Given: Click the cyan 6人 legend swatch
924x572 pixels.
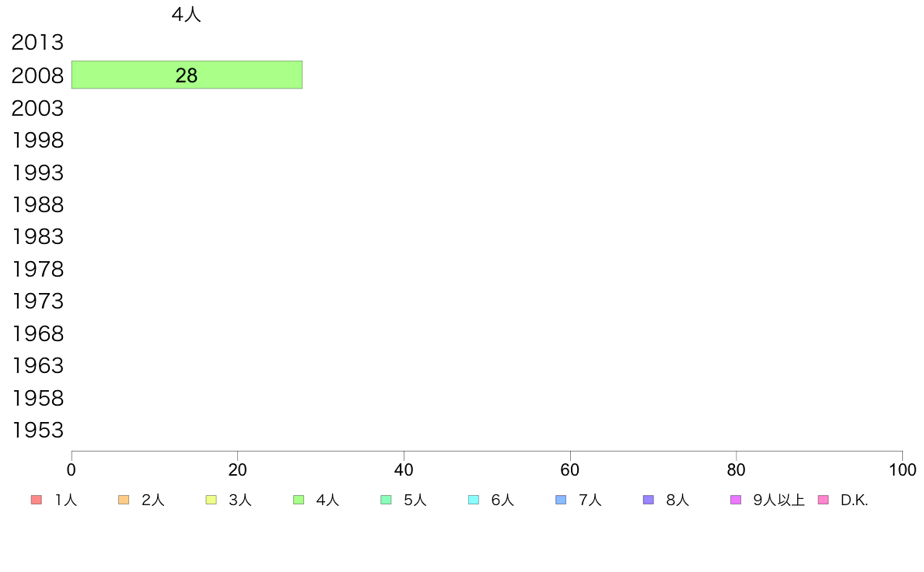Looking at the screenshot, I should tap(473, 500).
